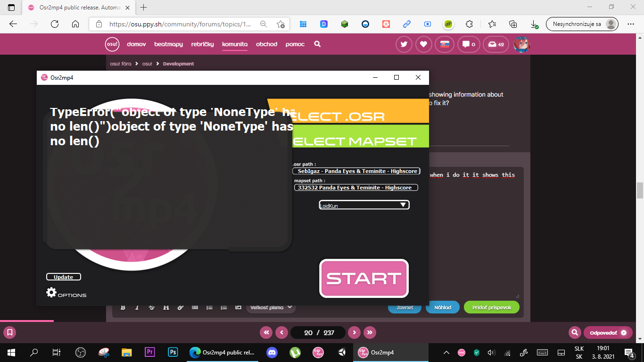Open the browser Favorites list
The width and height of the screenshot is (644, 362).
[492, 24]
